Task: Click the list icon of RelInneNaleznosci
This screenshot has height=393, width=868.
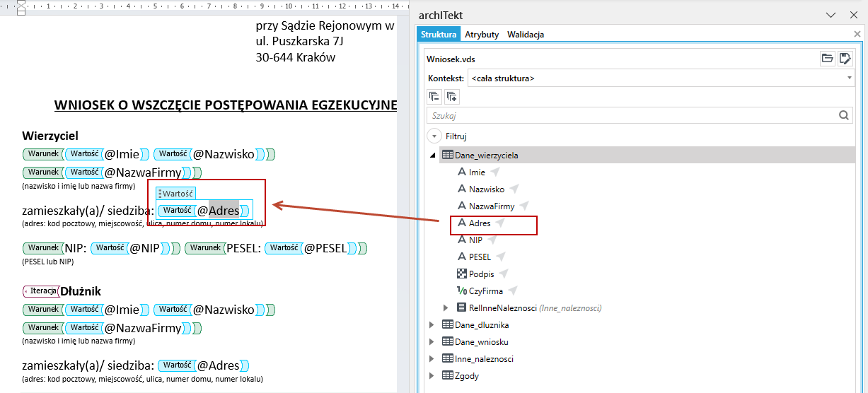Action: click(462, 307)
